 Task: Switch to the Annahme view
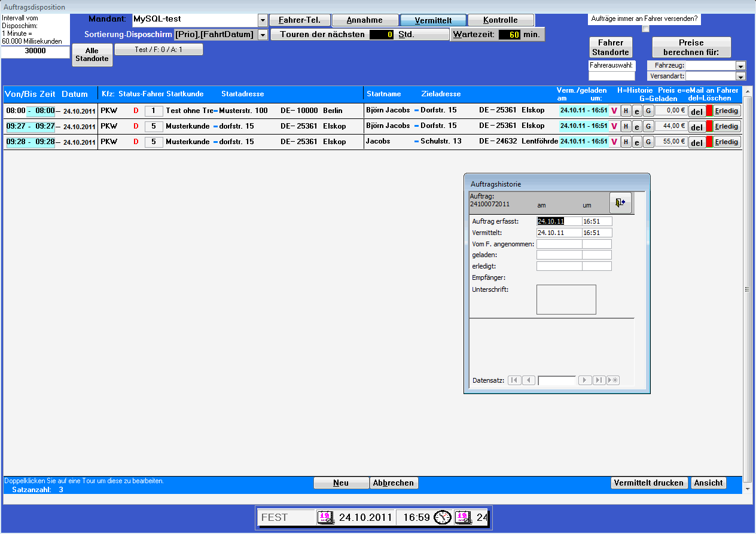(365, 20)
